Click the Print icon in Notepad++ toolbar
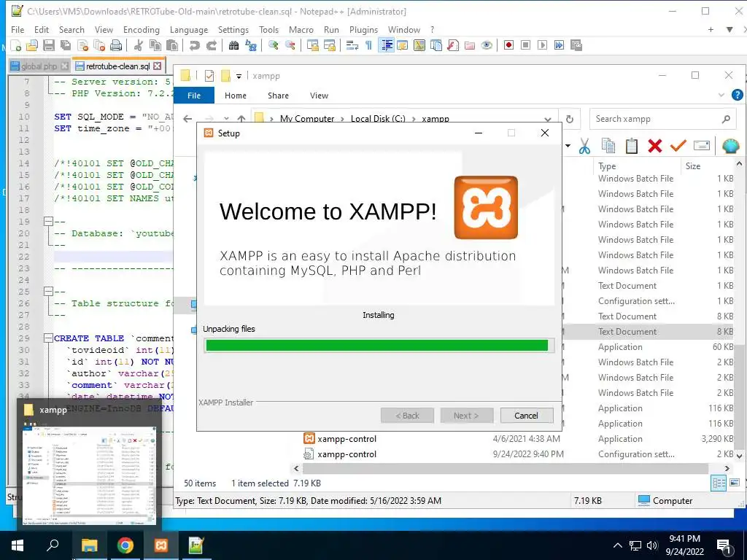The image size is (747, 560). pyautogui.click(x=116, y=46)
